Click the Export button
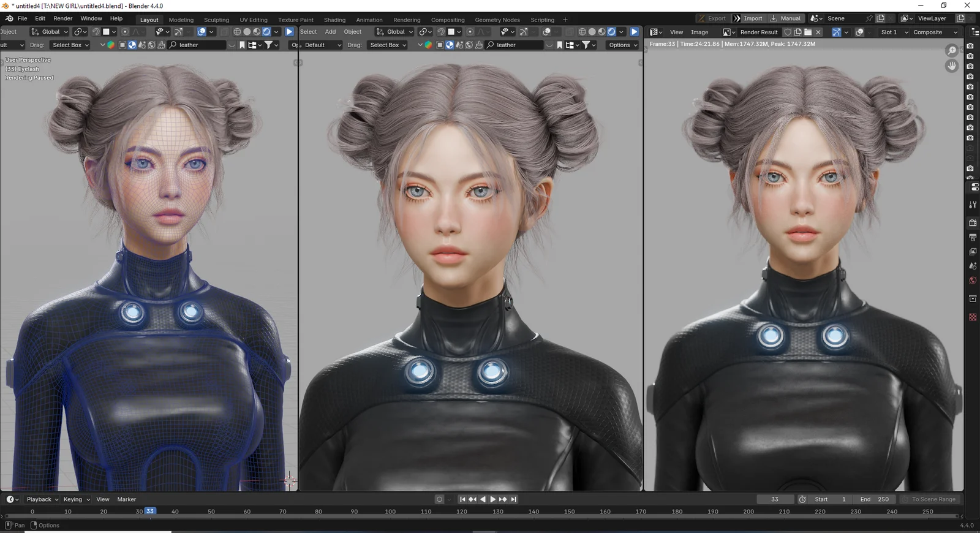 pyautogui.click(x=712, y=18)
